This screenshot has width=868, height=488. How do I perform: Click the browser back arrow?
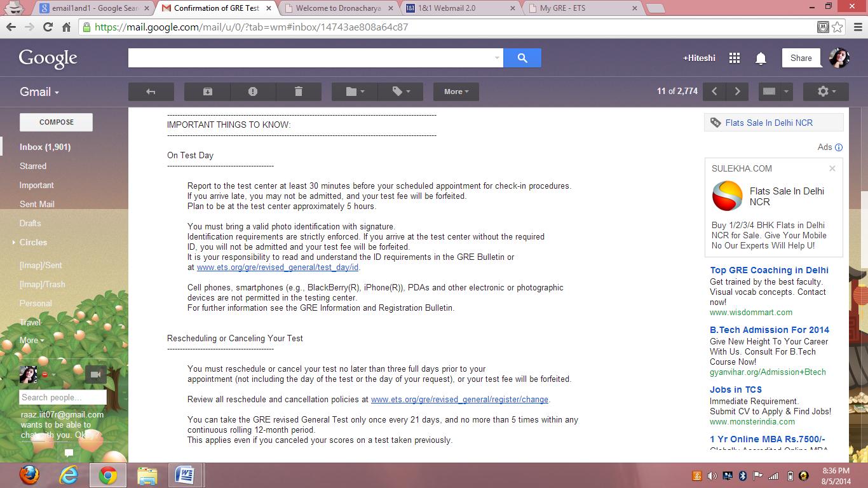click(10, 27)
